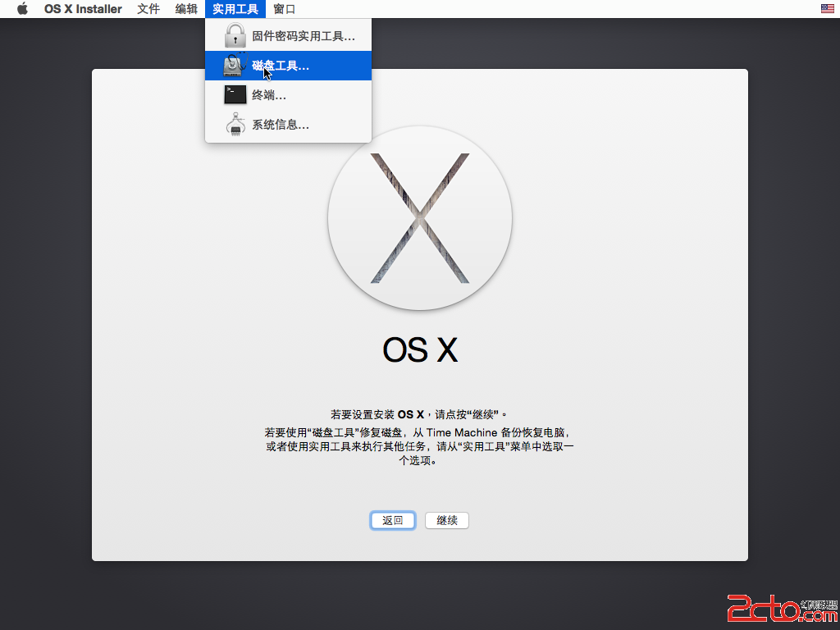Open the 编辑 menu

(x=186, y=9)
